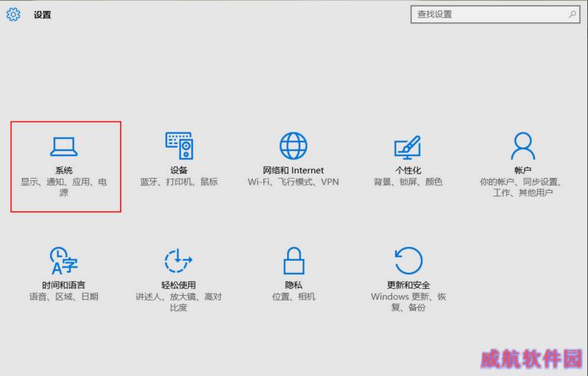Click description 位置、相机
588x376 pixels.
(294, 297)
